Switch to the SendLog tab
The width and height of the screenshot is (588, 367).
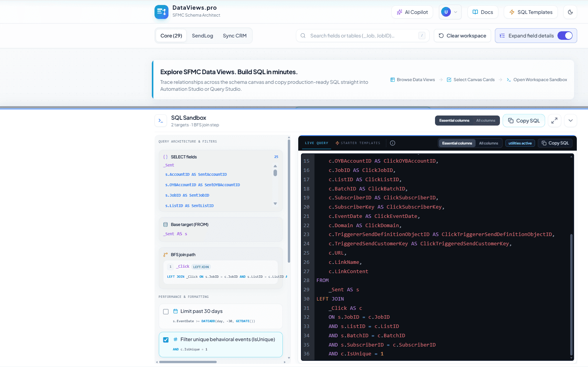pyautogui.click(x=202, y=36)
